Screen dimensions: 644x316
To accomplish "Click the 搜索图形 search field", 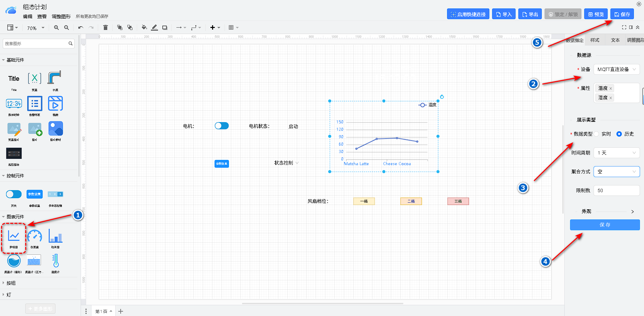I will click(x=35, y=43).
